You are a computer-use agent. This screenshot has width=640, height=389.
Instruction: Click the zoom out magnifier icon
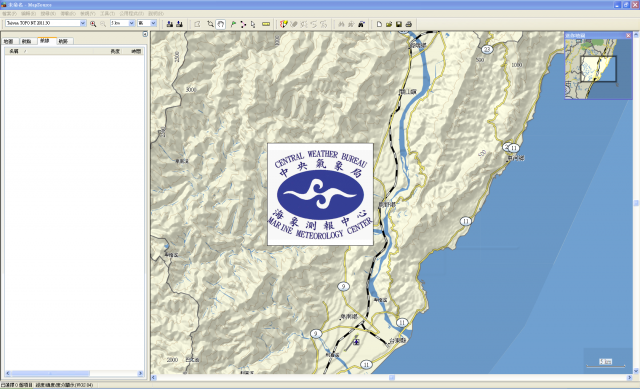point(103,24)
